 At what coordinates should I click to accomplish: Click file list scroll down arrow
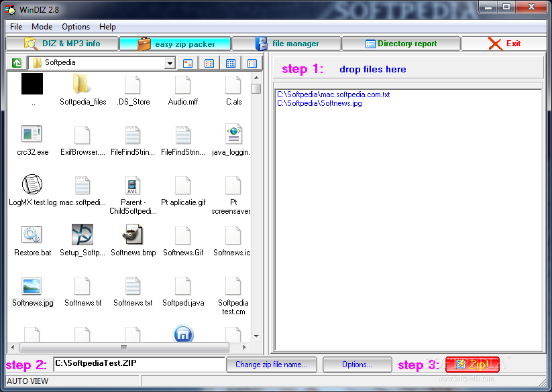256,336
